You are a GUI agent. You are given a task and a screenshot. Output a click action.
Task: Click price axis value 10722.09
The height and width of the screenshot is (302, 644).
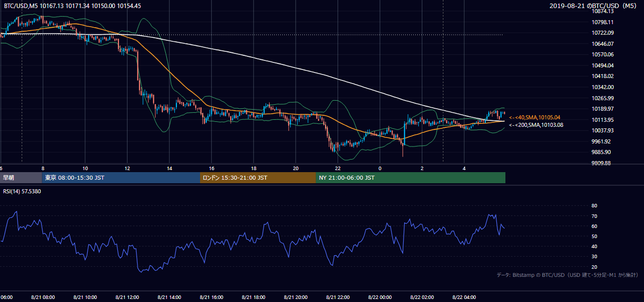pos(603,33)
